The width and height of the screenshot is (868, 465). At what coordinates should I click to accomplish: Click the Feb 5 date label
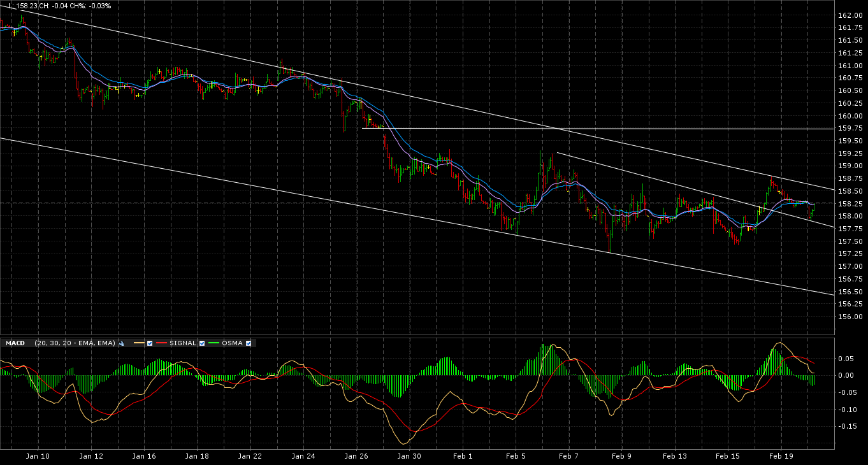(x=515, y=456)
